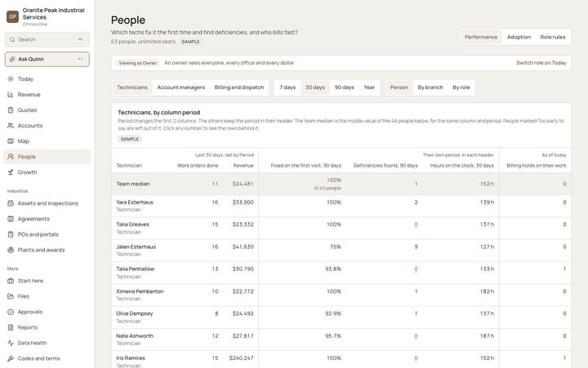Click the Deficiencies found column header
This screenshot has height=368, width=588.
385,165
